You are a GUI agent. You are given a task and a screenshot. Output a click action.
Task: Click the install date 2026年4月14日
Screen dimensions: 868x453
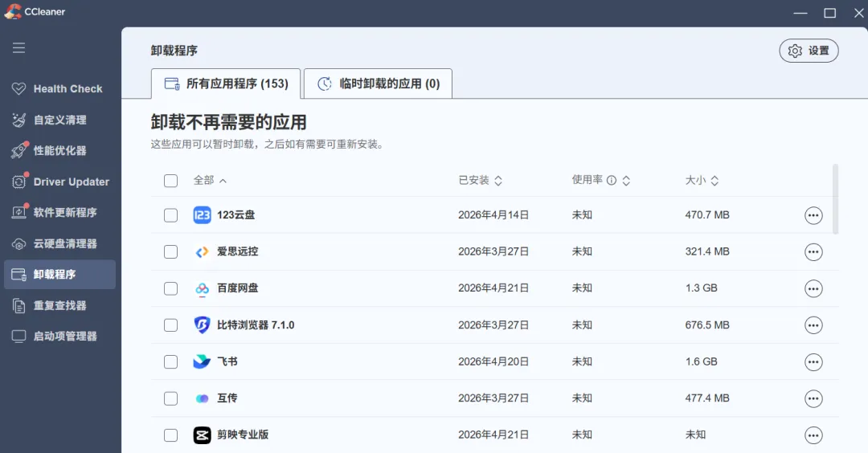(493, 215)
